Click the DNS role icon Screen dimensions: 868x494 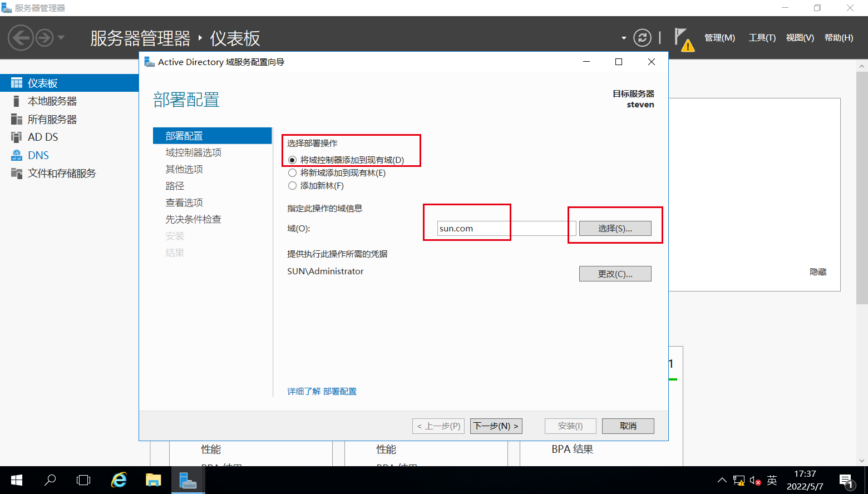pos(17,155)
